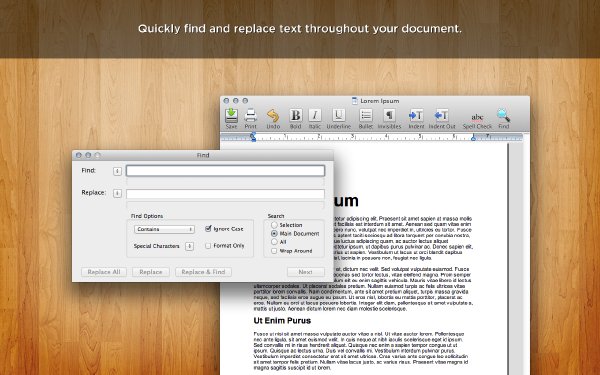Screen dimensions: 600x375
Task: Toggle the Format Only checkbox
Action: 208,246
